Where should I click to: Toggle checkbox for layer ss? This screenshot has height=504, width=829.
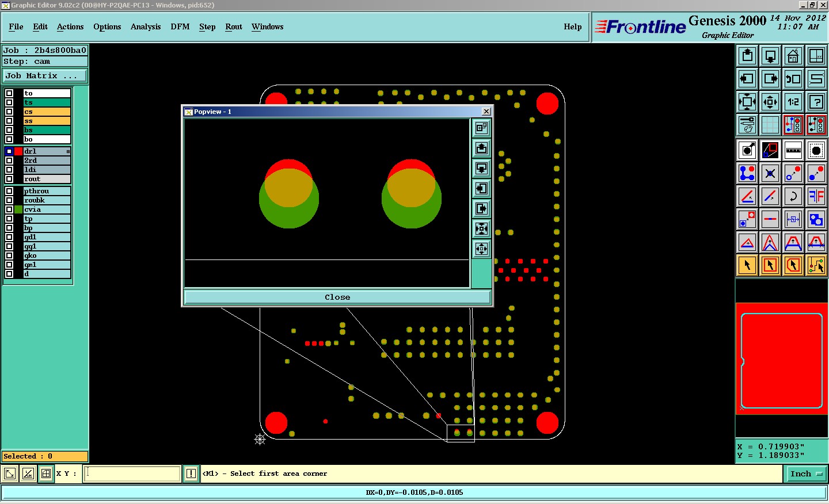tap(9, 121)
